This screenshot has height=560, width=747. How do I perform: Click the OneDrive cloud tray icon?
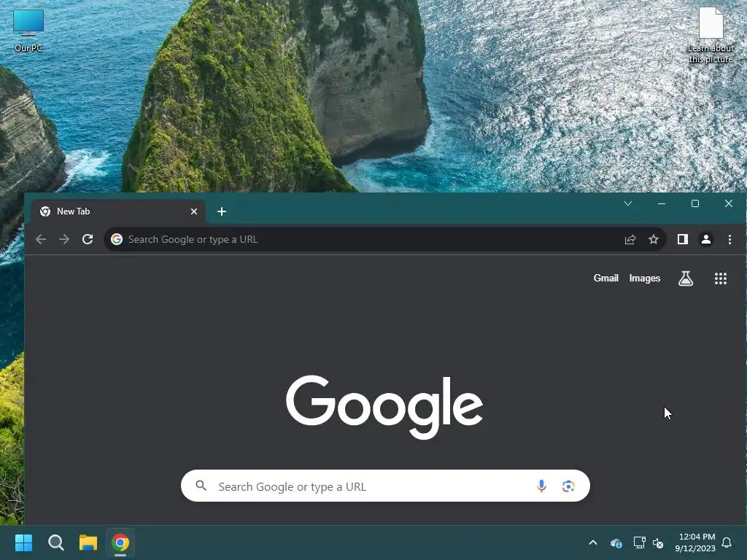click(x=616, y=542)
